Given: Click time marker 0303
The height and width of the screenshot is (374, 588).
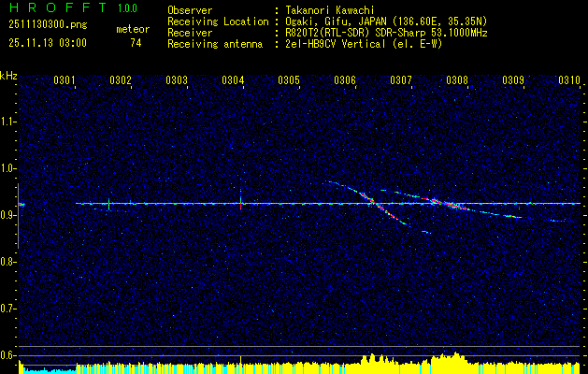Looking at the screenshot, I should (177, 79).
